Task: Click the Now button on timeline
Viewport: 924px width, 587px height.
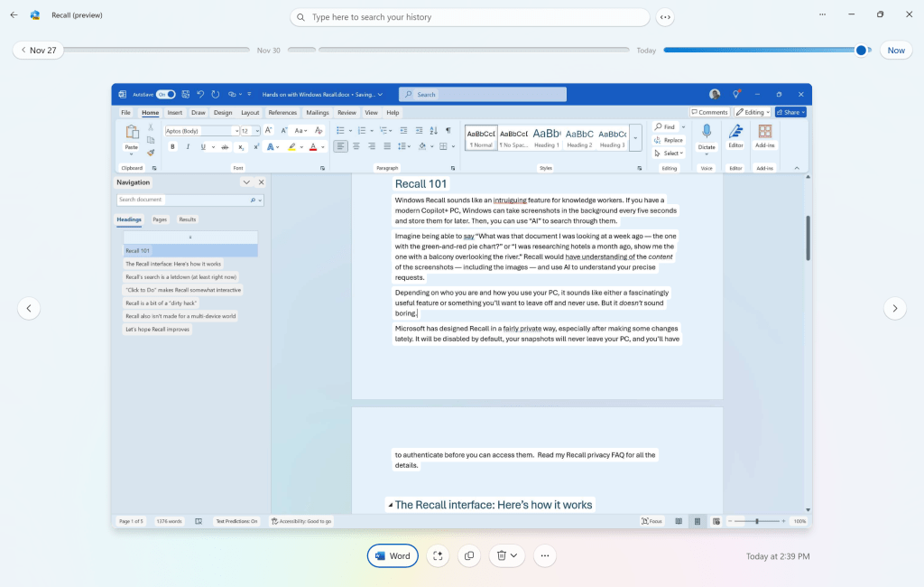Action: [x=895, y=51]
